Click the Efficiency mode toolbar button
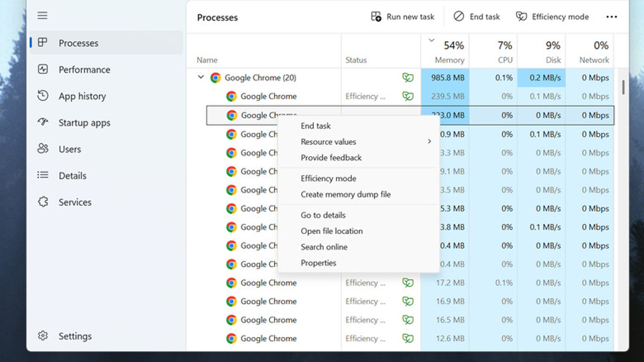Viewport: 644px width, 362px height. point(552,17)
